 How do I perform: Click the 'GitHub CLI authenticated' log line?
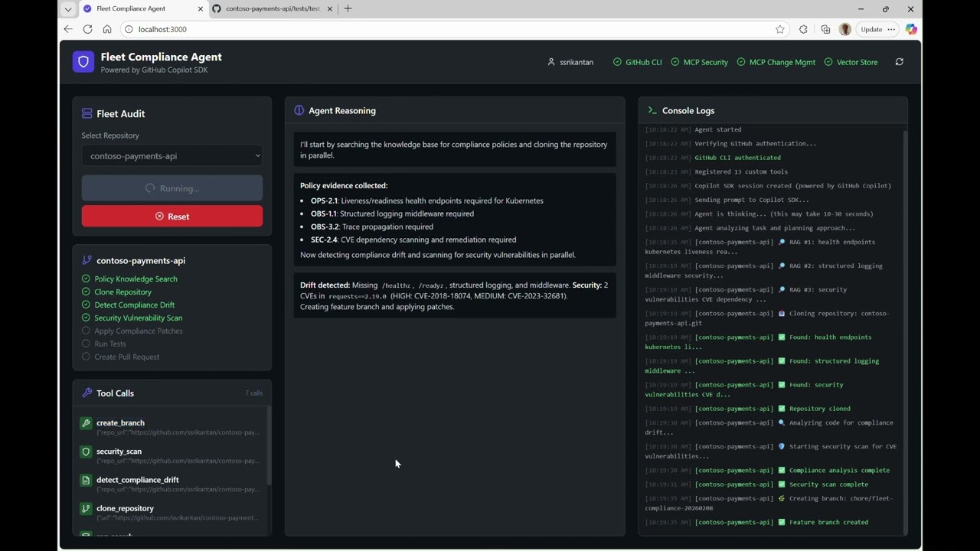[713, 158]
